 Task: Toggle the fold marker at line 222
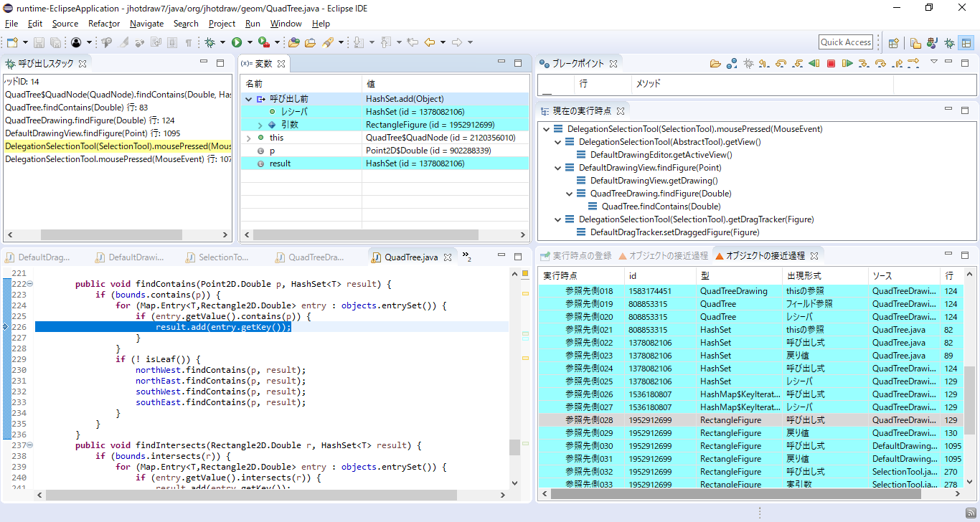click(x=31, y=285)
